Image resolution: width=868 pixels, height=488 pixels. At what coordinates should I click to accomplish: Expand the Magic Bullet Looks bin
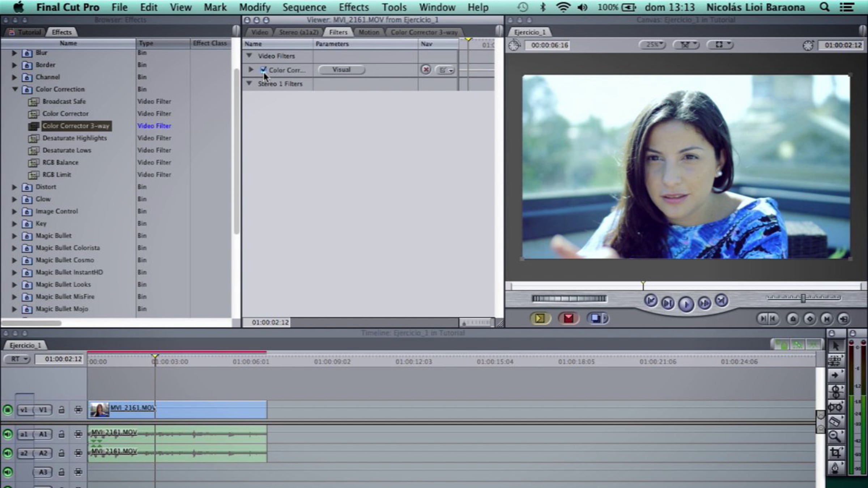click(x=14, y=285)
